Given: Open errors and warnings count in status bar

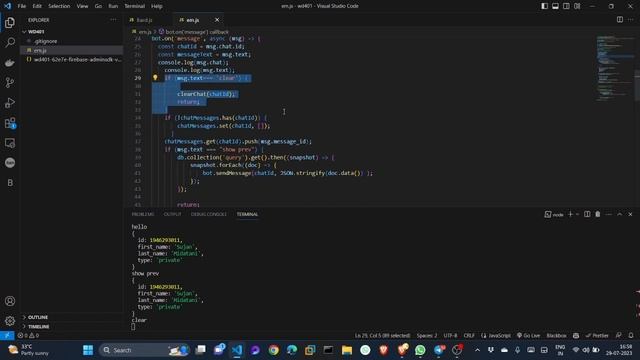Looking at the screenshot, I should 28,336.
